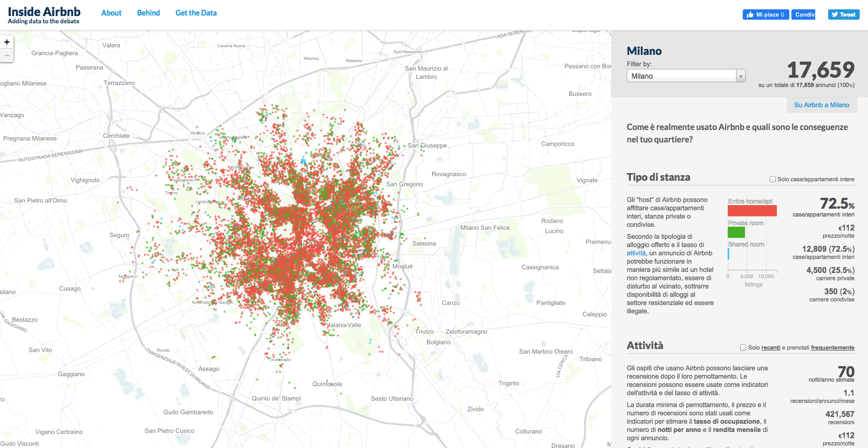Click the 17,659 listings total number
Screen dimensions: 868x448
pos(820,70)
